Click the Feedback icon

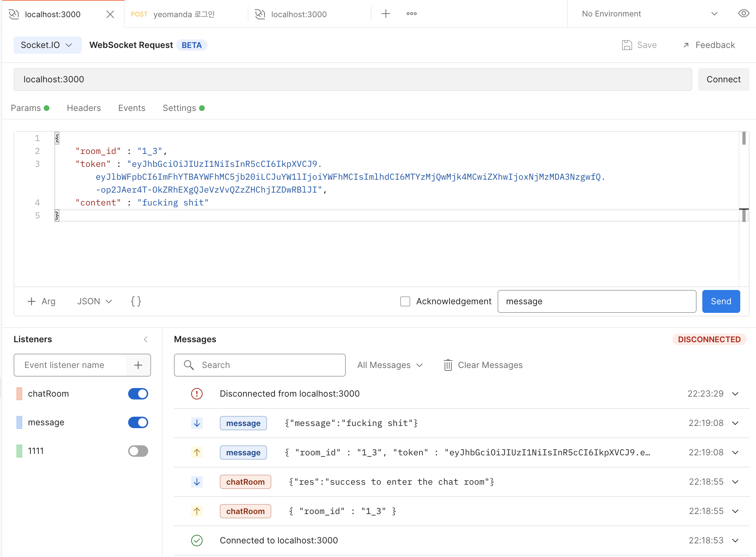(686, 45)
